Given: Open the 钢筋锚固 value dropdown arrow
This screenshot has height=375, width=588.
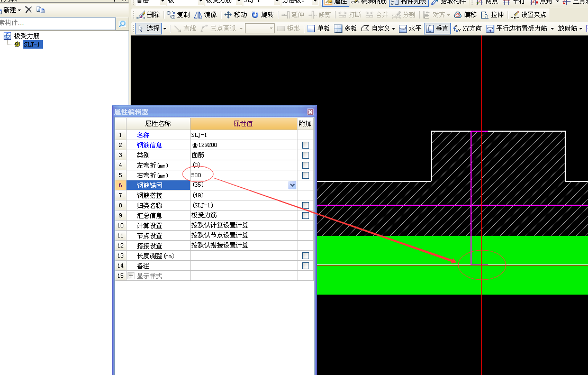Looking at the screenshot, I should pos(293,185).
